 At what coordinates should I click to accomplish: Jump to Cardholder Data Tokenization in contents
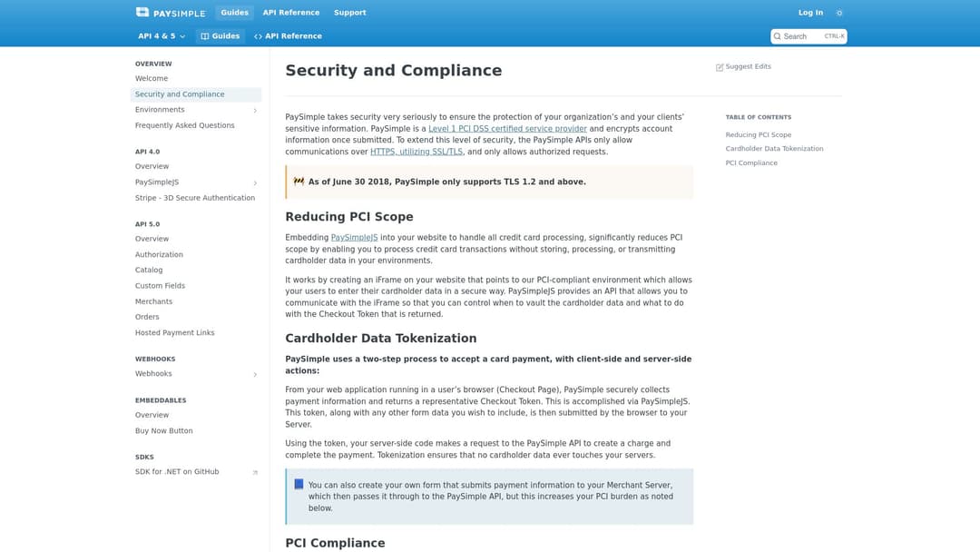(x=774, y=149)
